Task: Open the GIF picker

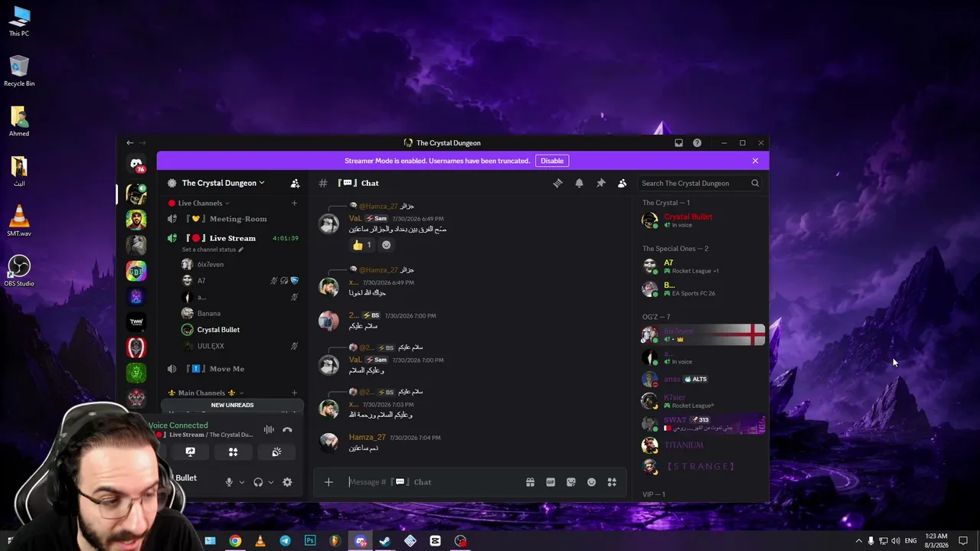Action: pos(550,482)
